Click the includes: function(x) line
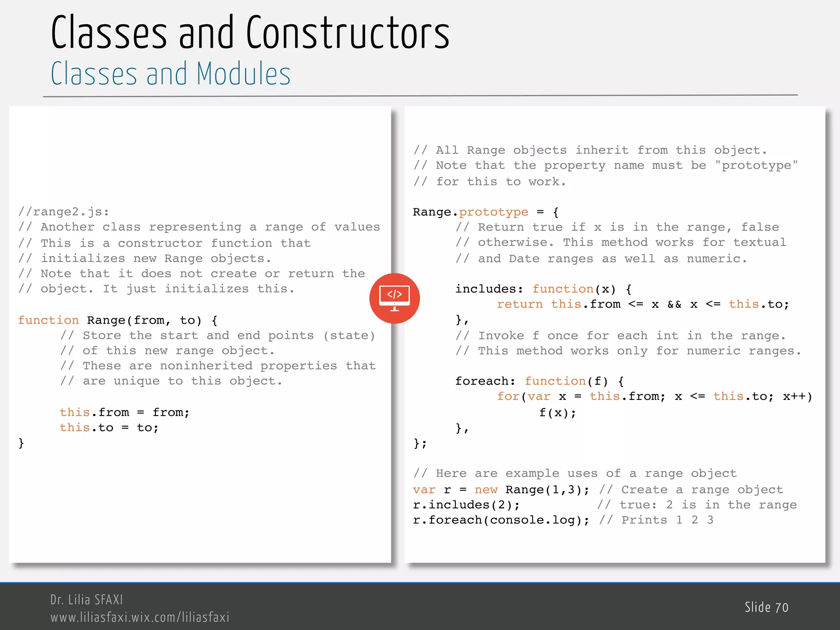 (x=543, y=289)
